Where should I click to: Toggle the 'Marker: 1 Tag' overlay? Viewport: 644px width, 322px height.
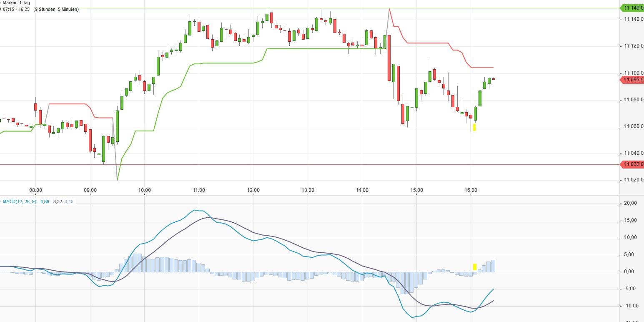pyautogui.click(x=15, y=2)
